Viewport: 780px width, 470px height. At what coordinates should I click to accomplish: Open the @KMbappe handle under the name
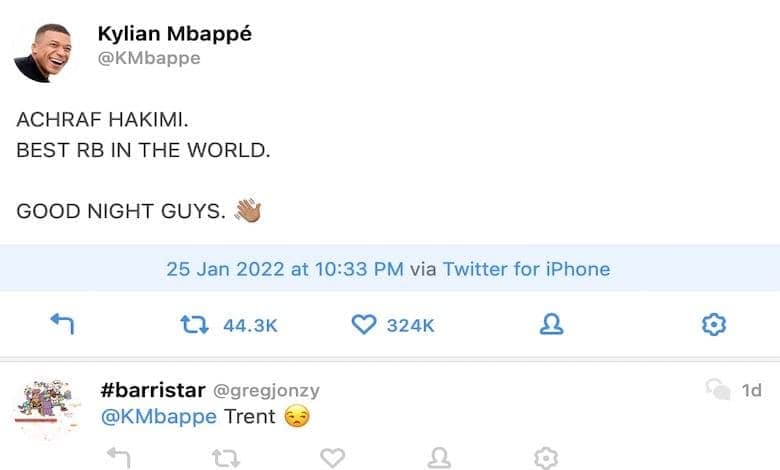pyautogui.click(x=149, y=58)
